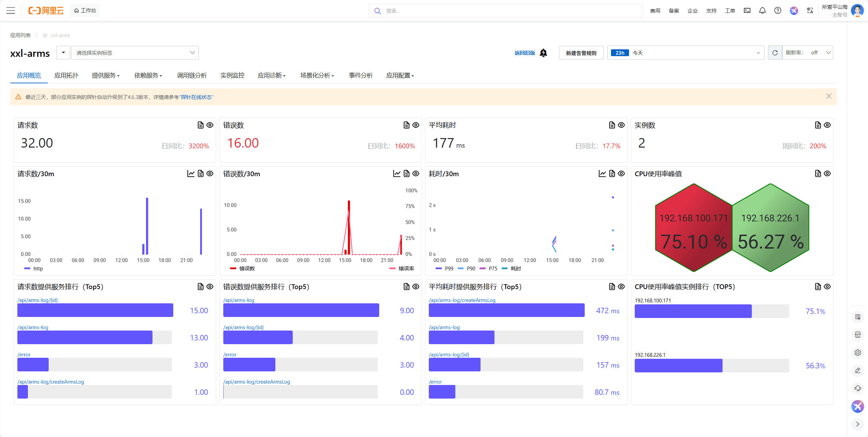Switch to the 调用链分析 tab
This screenshot has width=868, height=437.
point(192,75)
